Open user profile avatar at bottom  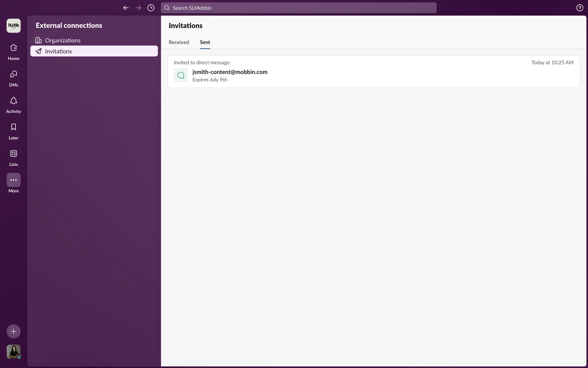[13, 351]
